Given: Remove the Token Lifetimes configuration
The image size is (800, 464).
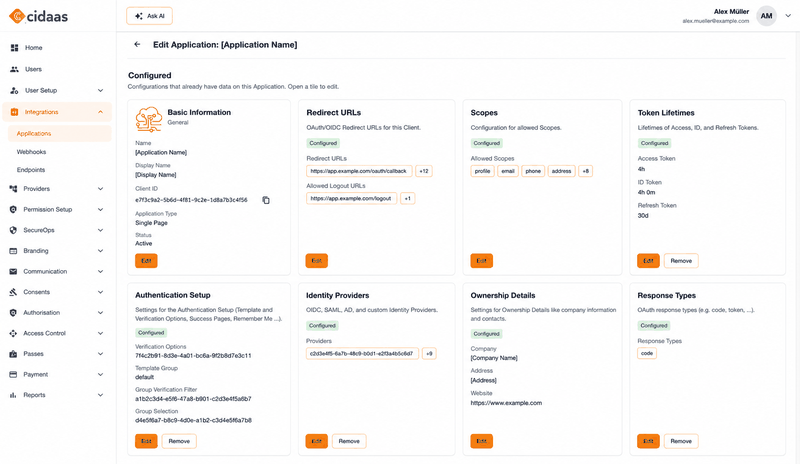Looking at the screenshot, I should (x=681, y=261).
